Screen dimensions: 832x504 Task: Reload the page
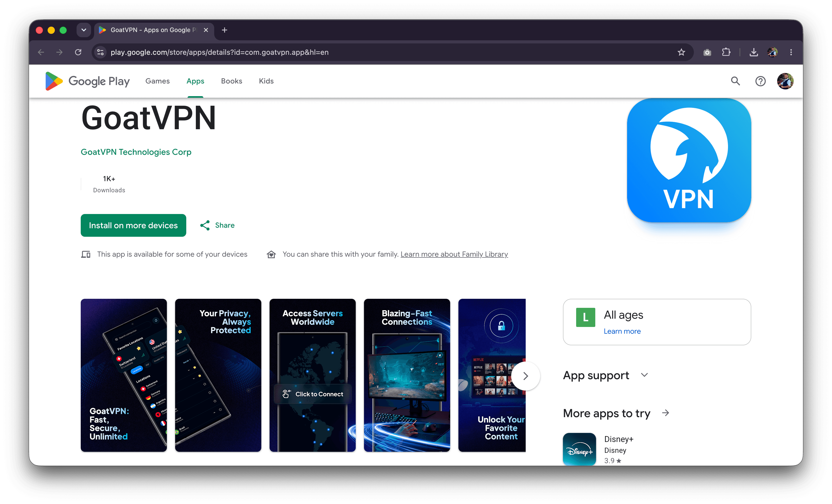(x=78, y=52)
